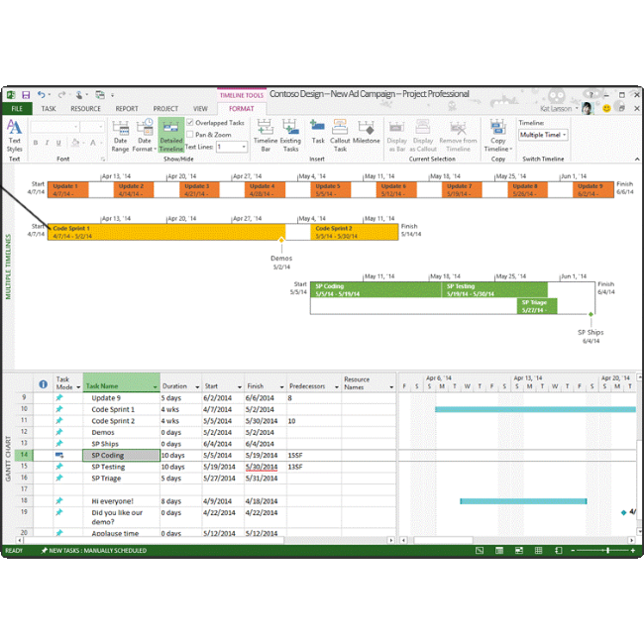Select the SP Triage timeline bar
The height and width of the screenshot is (644, 644).
tap(537, 306)
